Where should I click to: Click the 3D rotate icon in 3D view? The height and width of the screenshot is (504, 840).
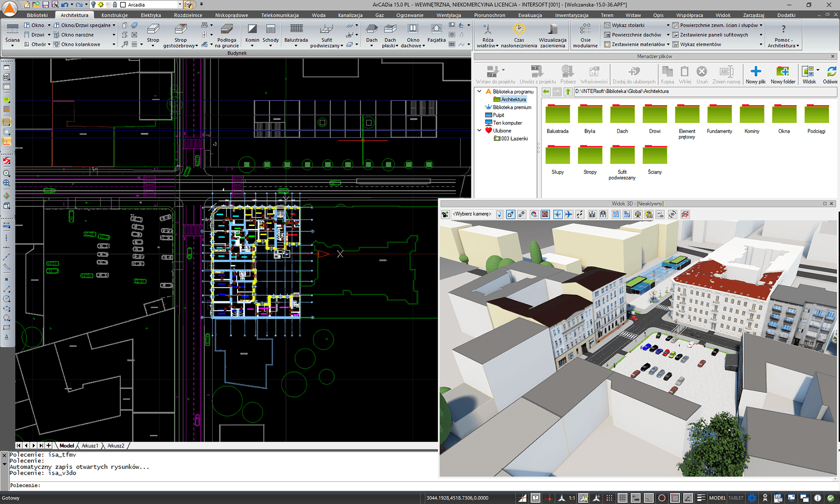[672, 215]
